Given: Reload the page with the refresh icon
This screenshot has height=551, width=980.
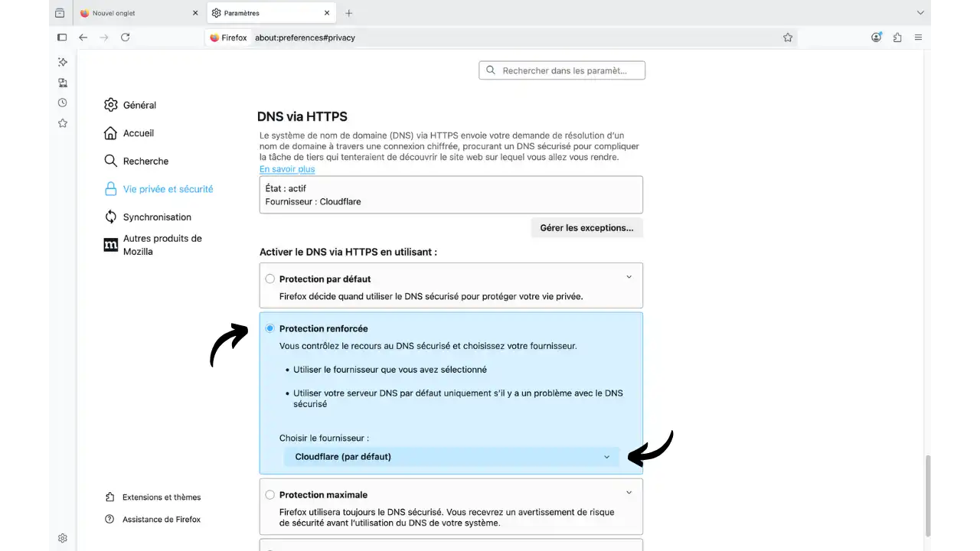Looking at the screenshot, I should coord(125,37).
